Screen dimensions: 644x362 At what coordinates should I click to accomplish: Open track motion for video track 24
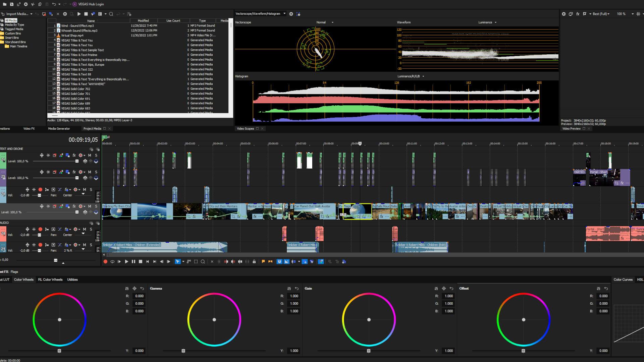coord(54,156)
